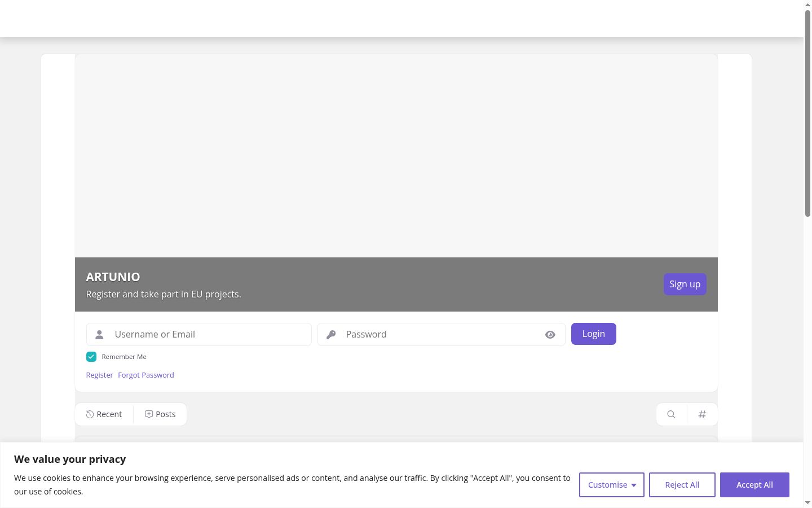Image resolution: width=812 pixels, height=508 pixels.
Task: Focus the Username or Email field
Action: click(199, 334)
